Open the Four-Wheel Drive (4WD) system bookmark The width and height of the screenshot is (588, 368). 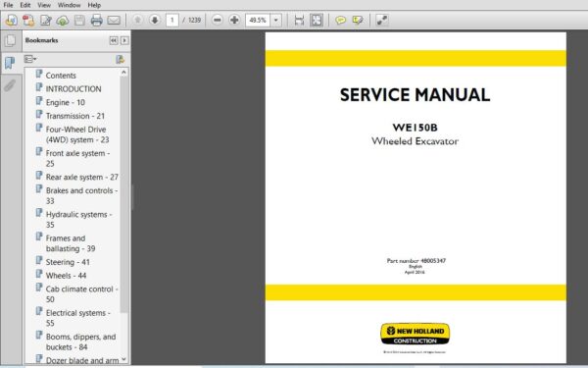coord(77,134)
